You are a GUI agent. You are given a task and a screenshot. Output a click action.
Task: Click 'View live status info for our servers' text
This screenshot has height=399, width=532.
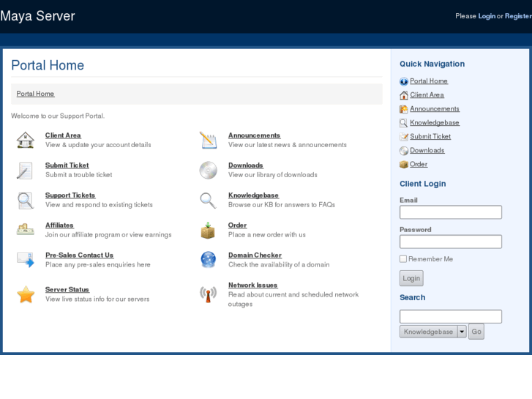tap(97, 299)
